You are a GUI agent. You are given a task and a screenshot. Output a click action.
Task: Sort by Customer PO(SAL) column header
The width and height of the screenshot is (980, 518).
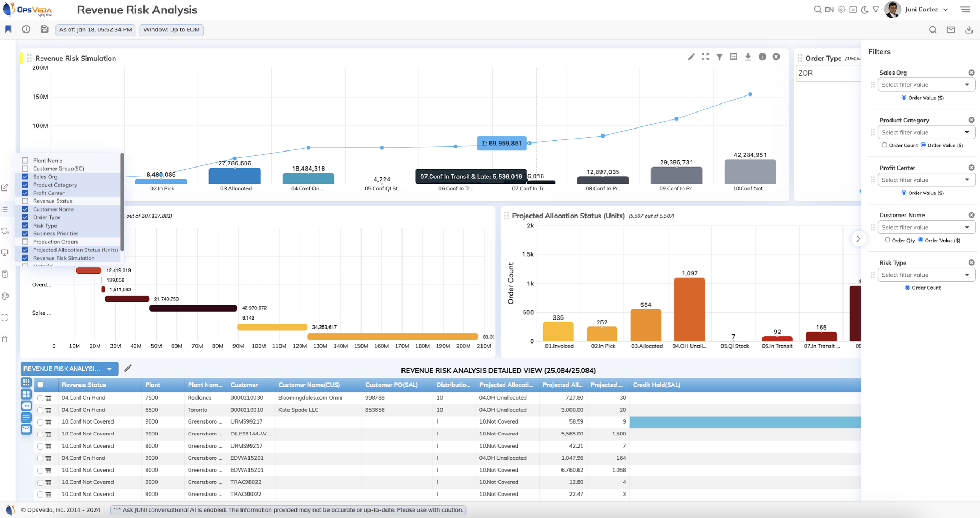click(391, 385)
